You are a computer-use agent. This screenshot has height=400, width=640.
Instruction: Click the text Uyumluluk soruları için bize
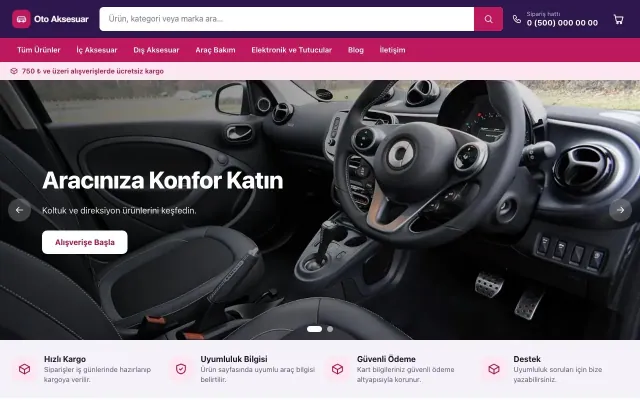558,369
